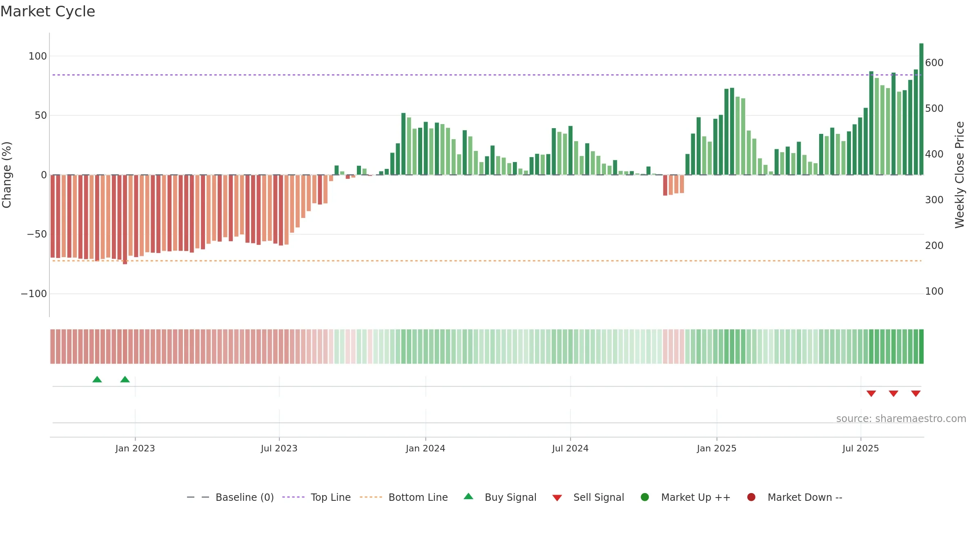Toggle the Baseline (0) legend entry
The width and height of the screenshot is (980, 551).
[x=230, y=497]
